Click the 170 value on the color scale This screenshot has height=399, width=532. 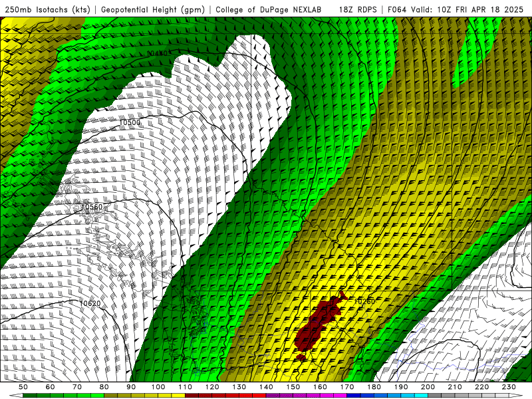[347, 387]
